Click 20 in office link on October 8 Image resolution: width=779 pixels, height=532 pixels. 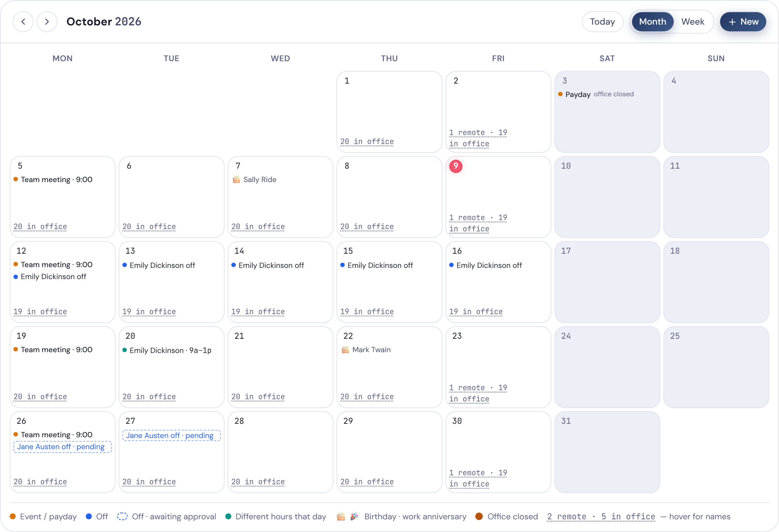pyautogui.click(x=367, y=227)
